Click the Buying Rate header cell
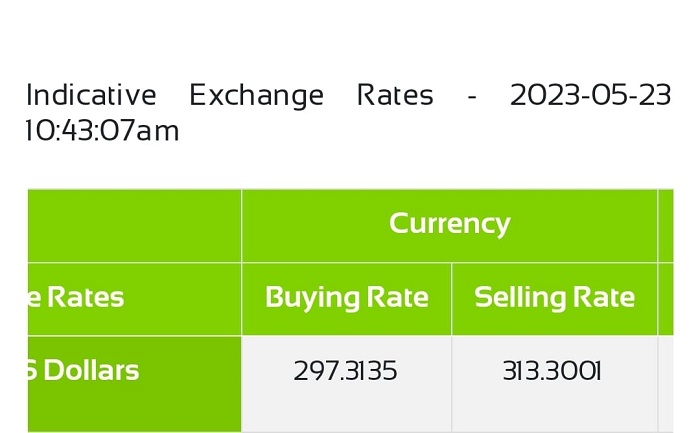The image size is (700, 433). (346, 299)
